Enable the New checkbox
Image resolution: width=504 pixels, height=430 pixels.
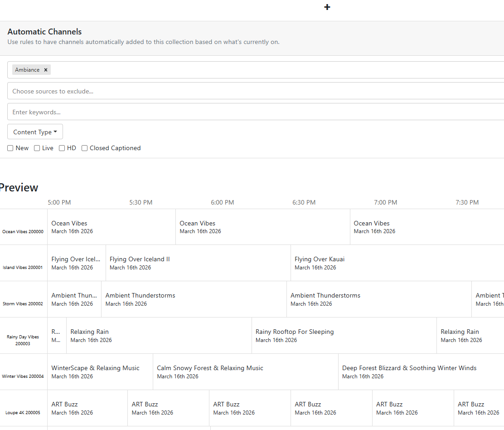[x=10, y=148]
